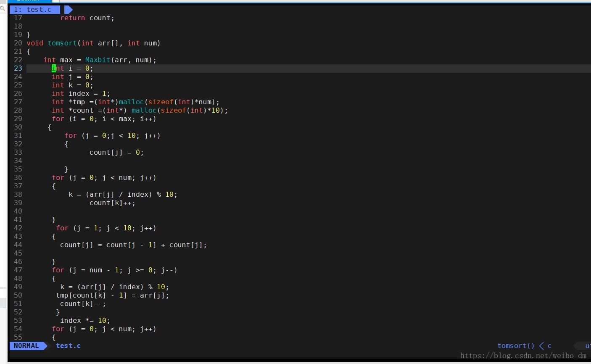The height and width of the screenshot is (364, 591).
Task: Click the "index *= 10;" statement
Action: (85, 320)
